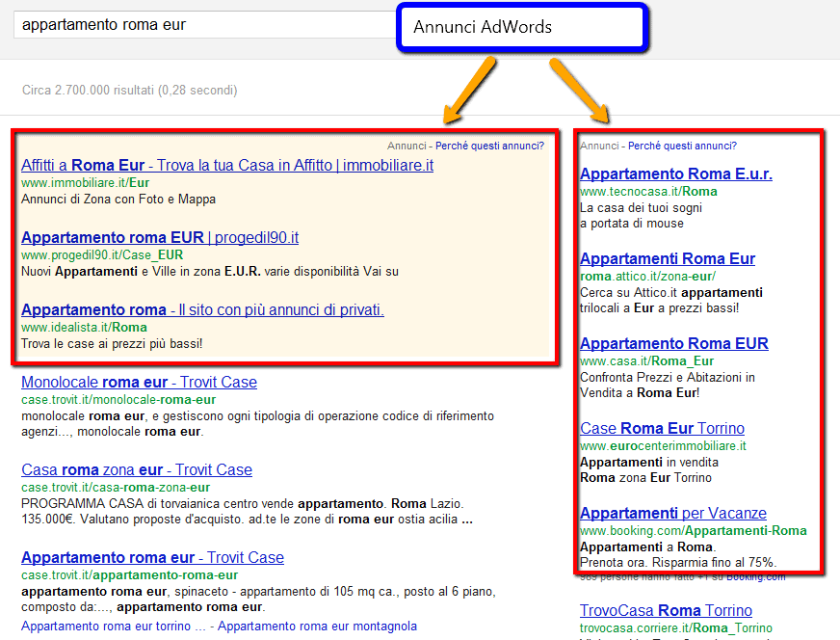Click 'Perché questi annunci?' above left ads
Screen dimensions: 840x640
(x=489, y=146)
